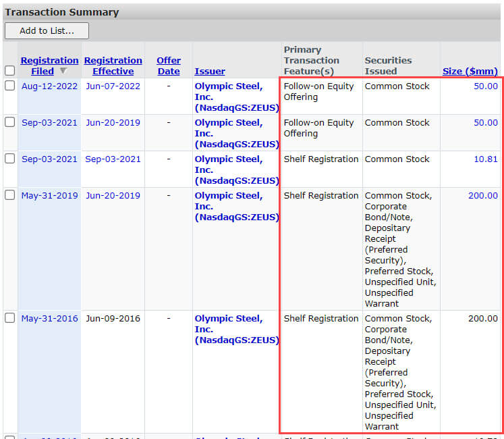Open the May-31-2019 registration filed link
Image resolution: width=504 pixels, height=439 pixels.
click(x=49, y=195)
